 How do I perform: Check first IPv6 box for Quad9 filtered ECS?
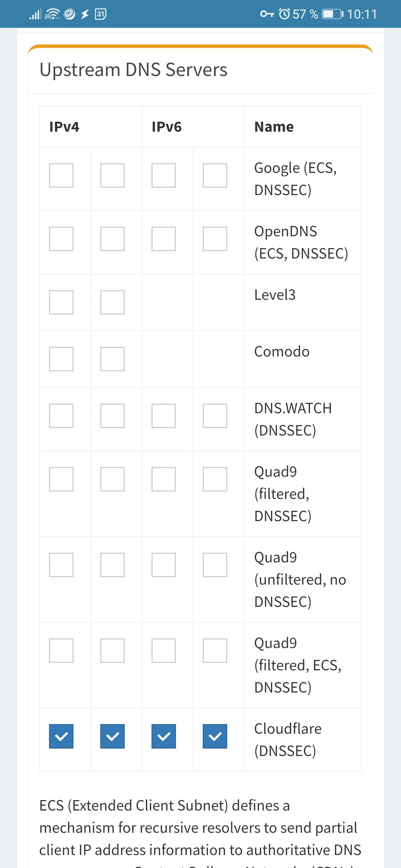(x=164, y=651)
